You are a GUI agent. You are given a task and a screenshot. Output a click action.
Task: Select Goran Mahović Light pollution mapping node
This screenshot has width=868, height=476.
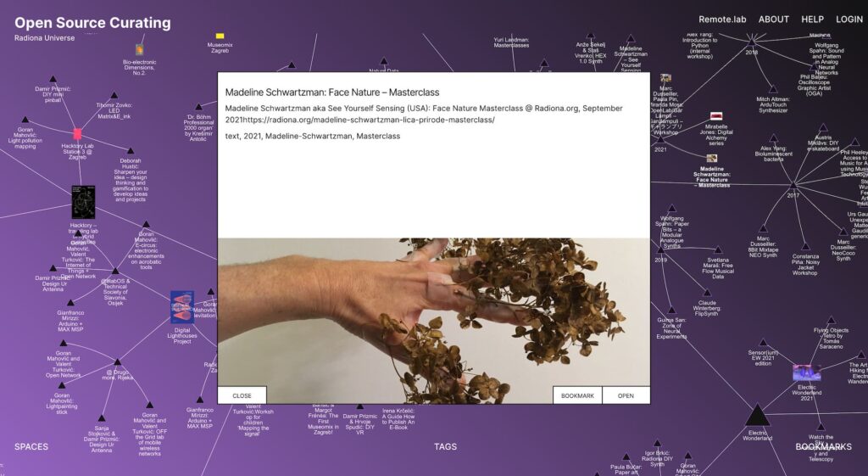[25, 120]
